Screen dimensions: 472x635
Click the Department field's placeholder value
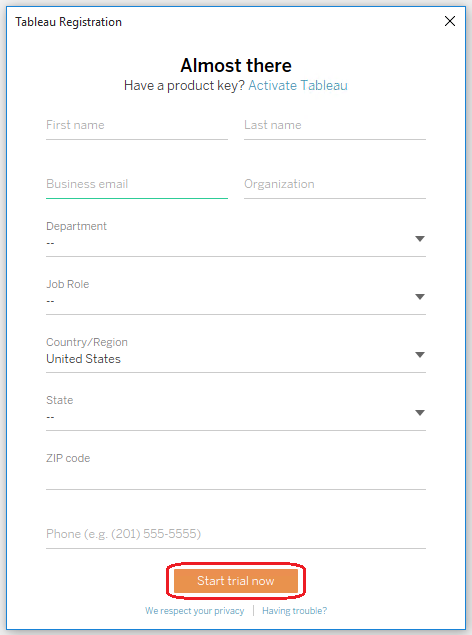(x=50, y=243)
